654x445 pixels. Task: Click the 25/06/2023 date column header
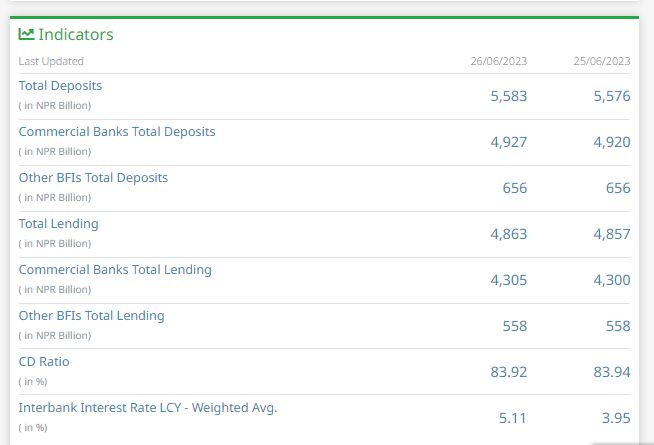pos(602,62)
